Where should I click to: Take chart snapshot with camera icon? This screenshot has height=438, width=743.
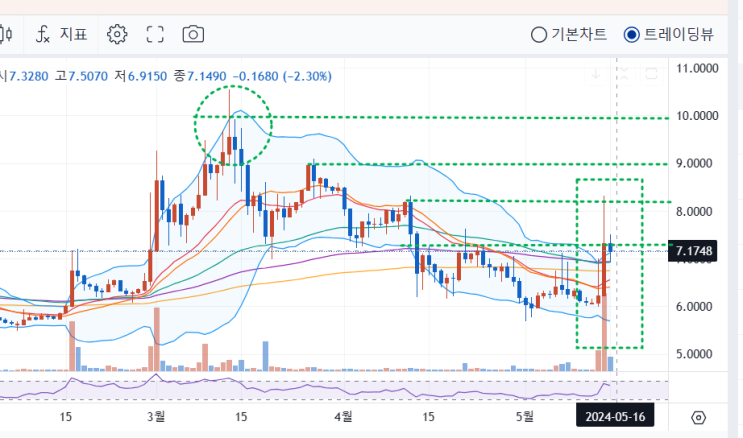click(193, 34)
